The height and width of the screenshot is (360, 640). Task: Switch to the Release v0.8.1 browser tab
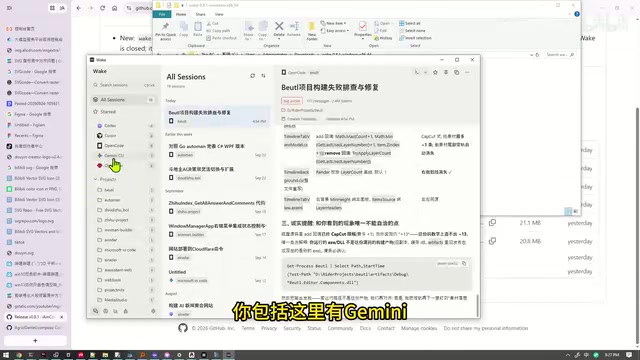click(35, 317)
